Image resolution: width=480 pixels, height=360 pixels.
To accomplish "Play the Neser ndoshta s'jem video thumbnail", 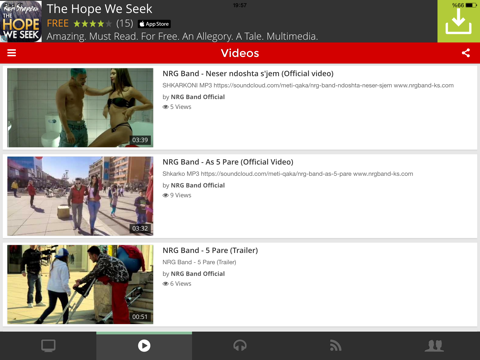I will [80, 108].
